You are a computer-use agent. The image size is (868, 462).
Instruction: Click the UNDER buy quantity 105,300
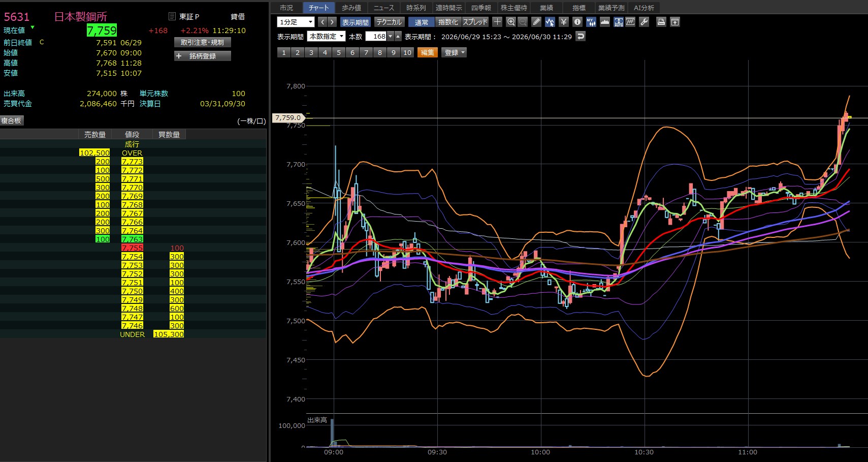[x=169, y=334]
